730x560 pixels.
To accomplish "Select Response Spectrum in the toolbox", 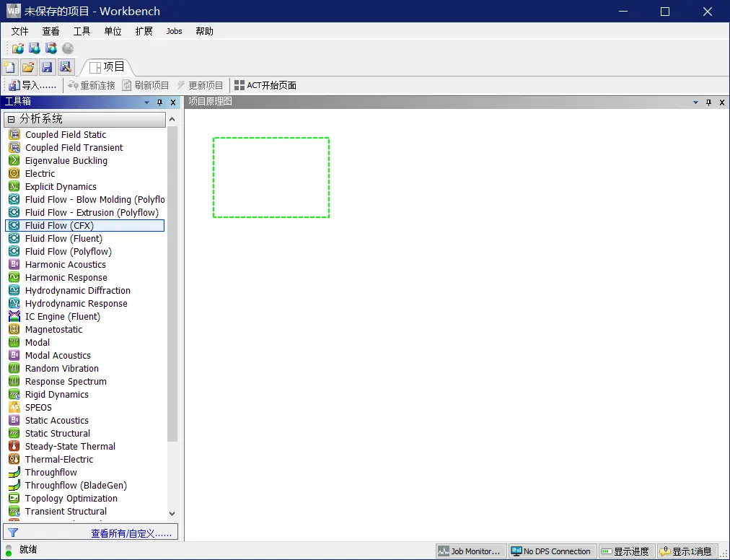I will 86,382.
